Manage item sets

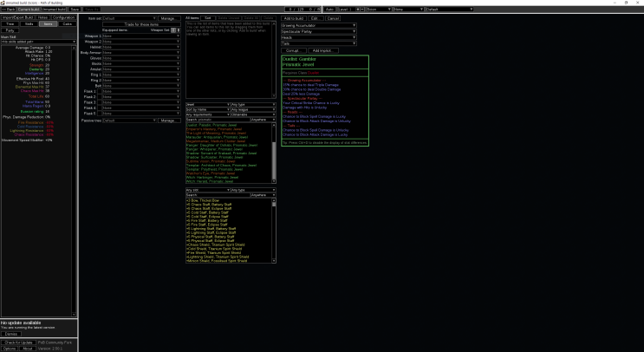(x=168, y=18)
